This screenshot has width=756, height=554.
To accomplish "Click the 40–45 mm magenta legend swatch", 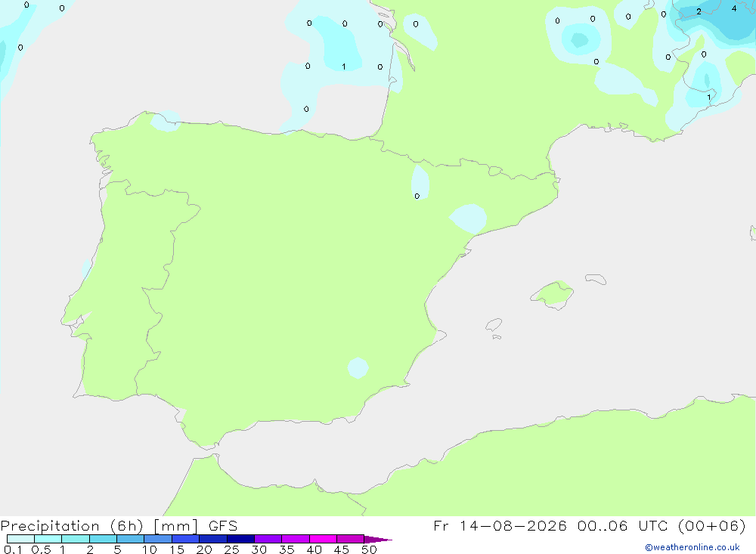I will [323, 539].
